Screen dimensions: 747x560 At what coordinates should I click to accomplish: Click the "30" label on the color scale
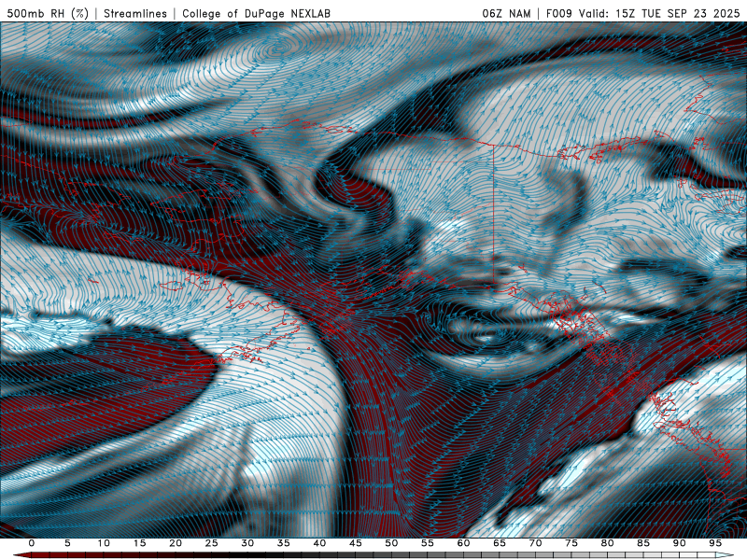[x=247, y=543]
